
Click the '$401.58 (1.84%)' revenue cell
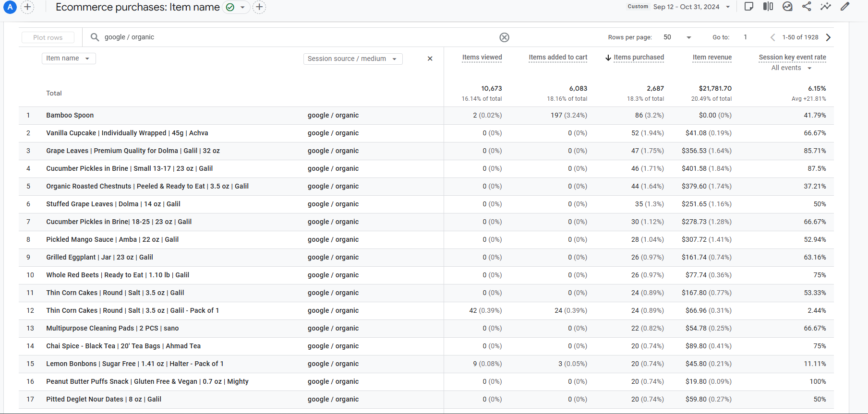click(707, 169)
